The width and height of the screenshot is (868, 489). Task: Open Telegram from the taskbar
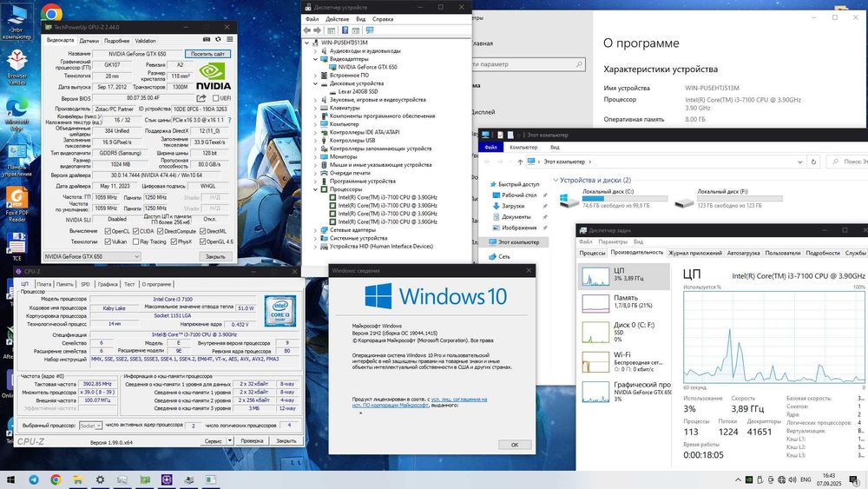(x=34, y=479)
